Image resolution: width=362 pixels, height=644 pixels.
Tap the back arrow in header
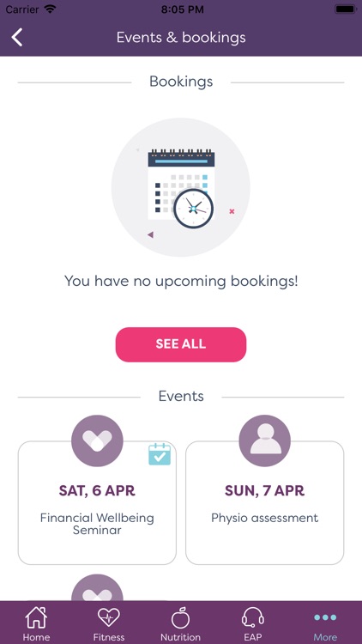click(17, 38)
